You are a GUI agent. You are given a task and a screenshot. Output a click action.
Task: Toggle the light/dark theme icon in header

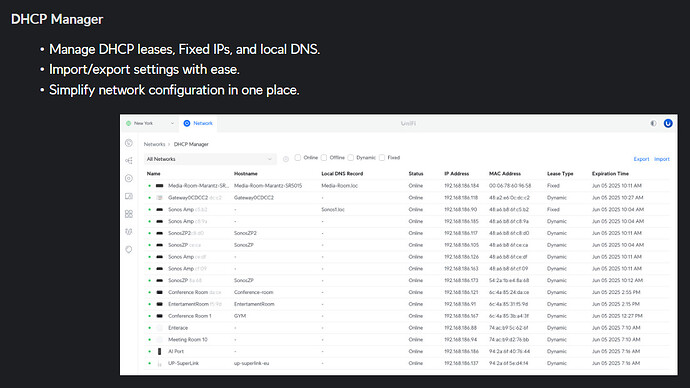click(x=653, y=124)
